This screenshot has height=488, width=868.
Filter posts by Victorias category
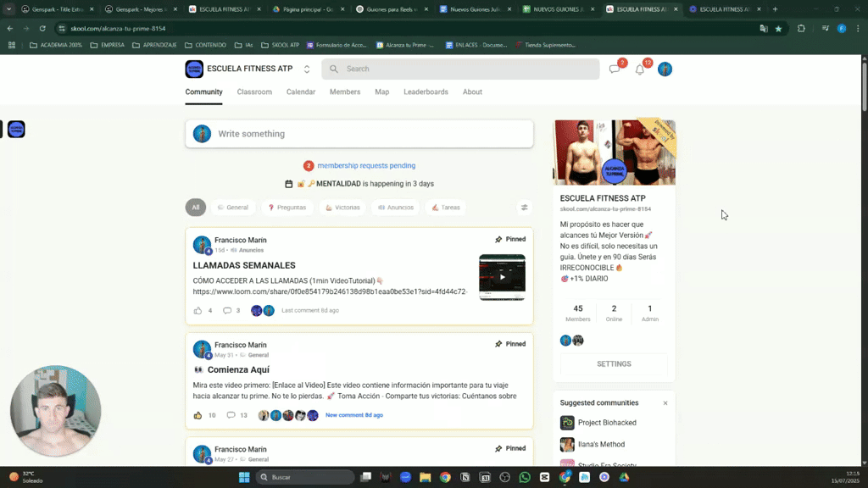pos(342,208)
